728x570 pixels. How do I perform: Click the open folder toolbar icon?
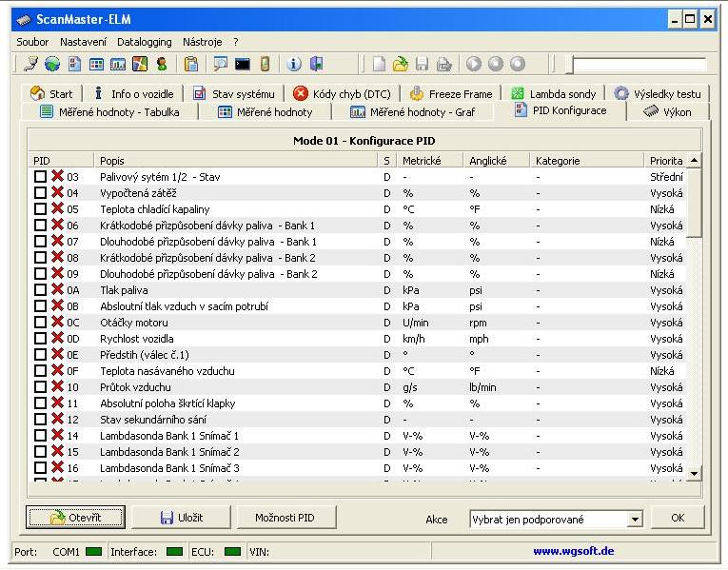pos(401,64)
